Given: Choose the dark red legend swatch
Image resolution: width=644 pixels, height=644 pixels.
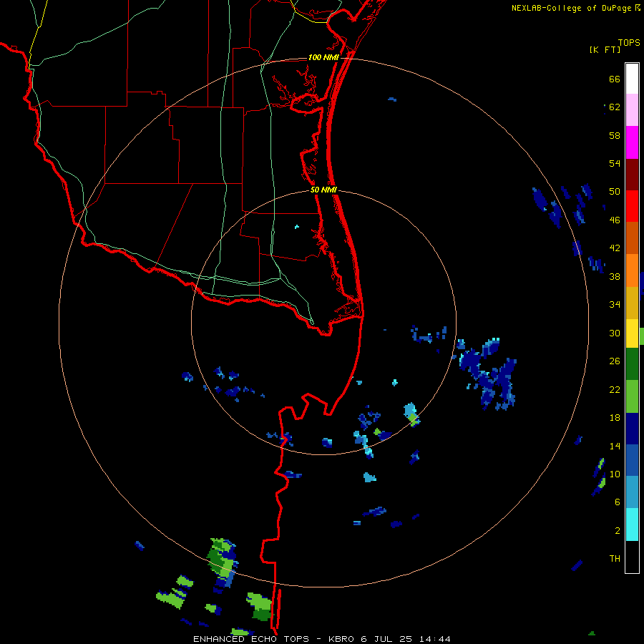Looking at the screenshot, I should tap(632, 174).
